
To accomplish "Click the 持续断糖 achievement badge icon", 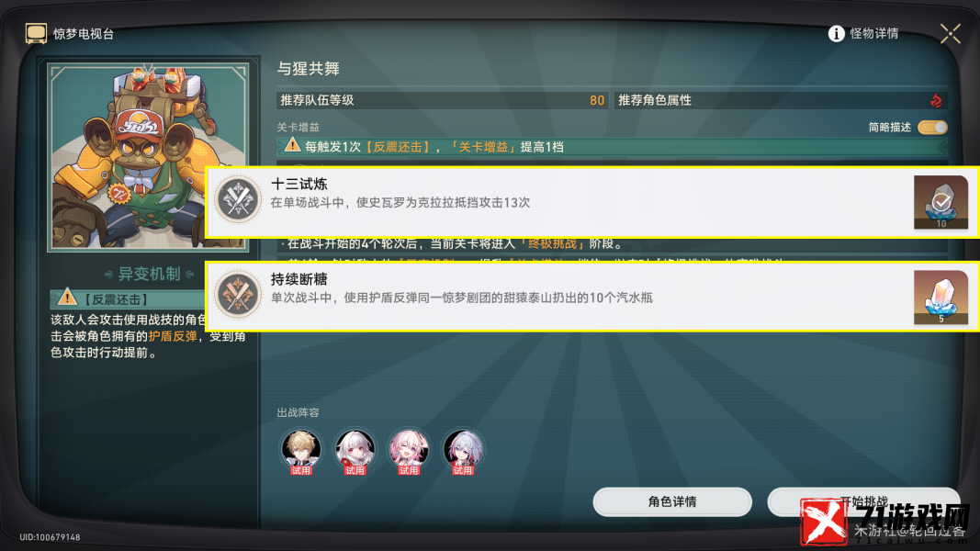I will coord(238,294).
